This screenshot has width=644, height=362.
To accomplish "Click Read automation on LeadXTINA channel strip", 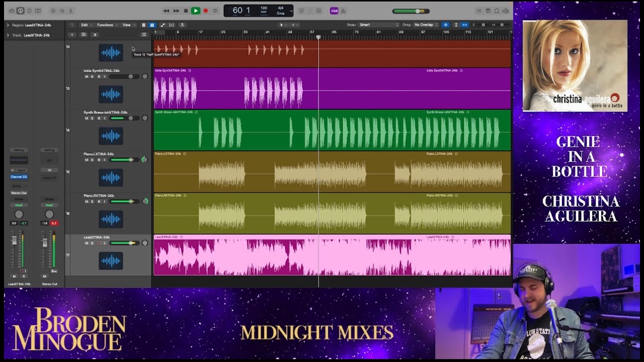I will [x=19, y=205].
